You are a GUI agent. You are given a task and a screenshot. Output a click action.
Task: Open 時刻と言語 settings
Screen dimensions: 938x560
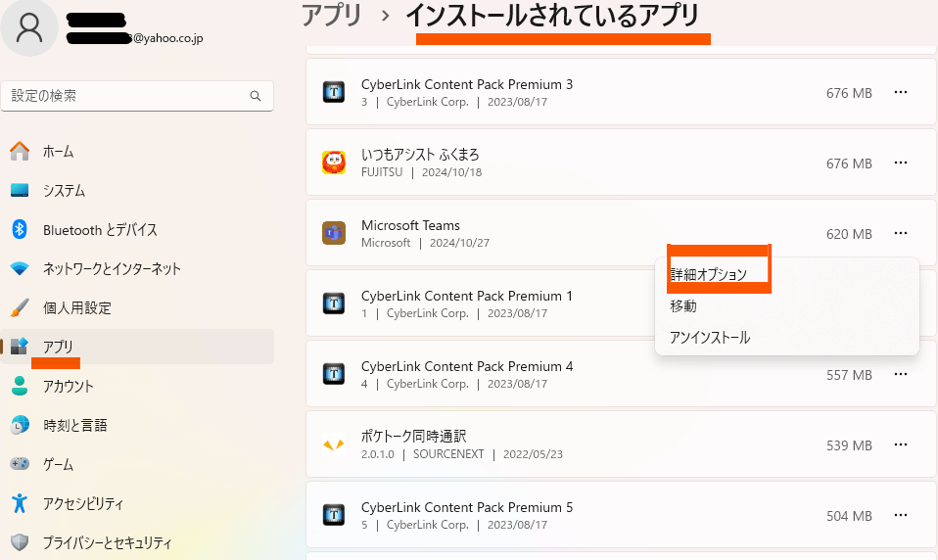(x=137, y=425)
